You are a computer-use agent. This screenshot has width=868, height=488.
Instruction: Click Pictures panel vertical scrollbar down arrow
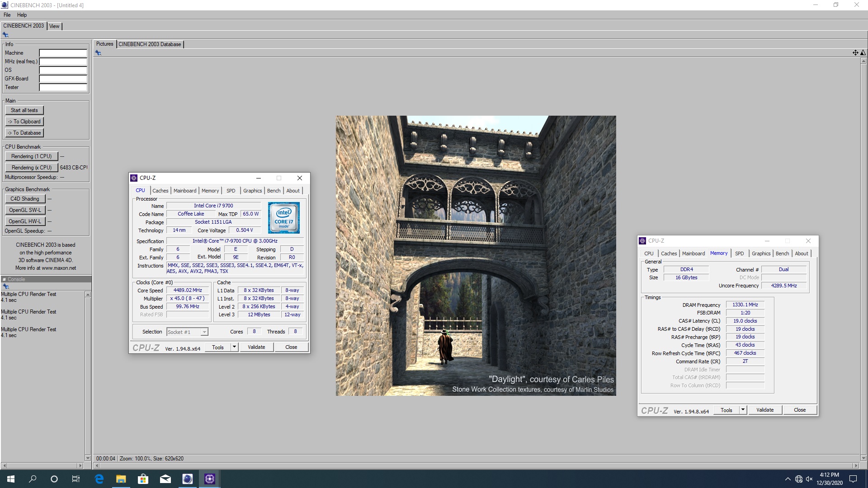tap(863, 458)
